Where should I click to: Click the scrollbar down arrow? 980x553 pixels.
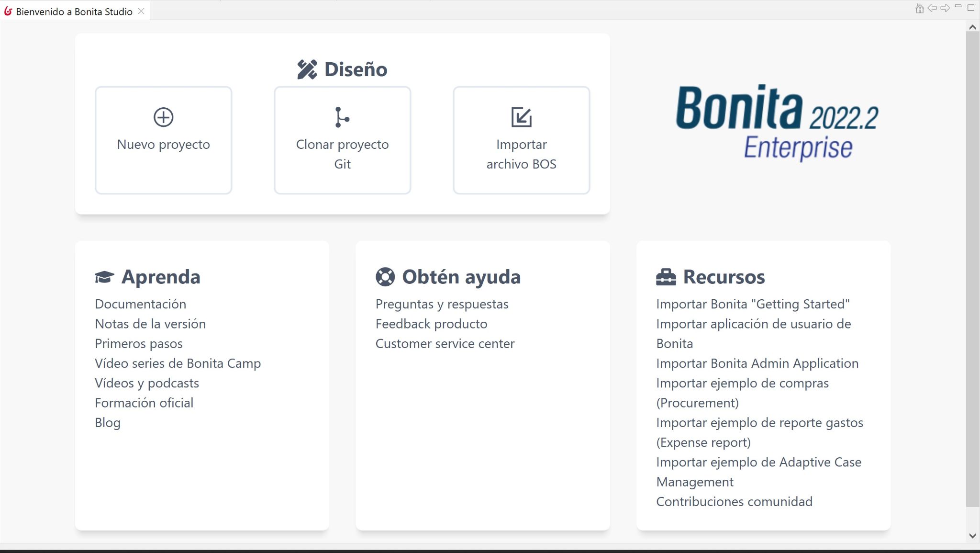972,536
